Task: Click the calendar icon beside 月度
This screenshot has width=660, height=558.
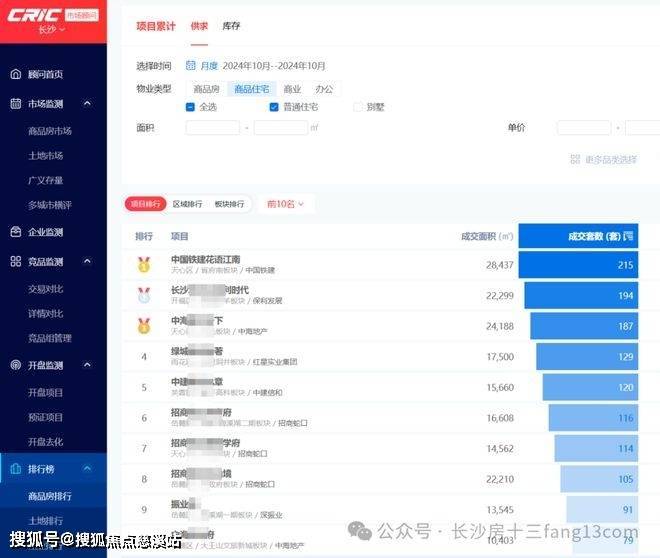Action: coord(191,65)
